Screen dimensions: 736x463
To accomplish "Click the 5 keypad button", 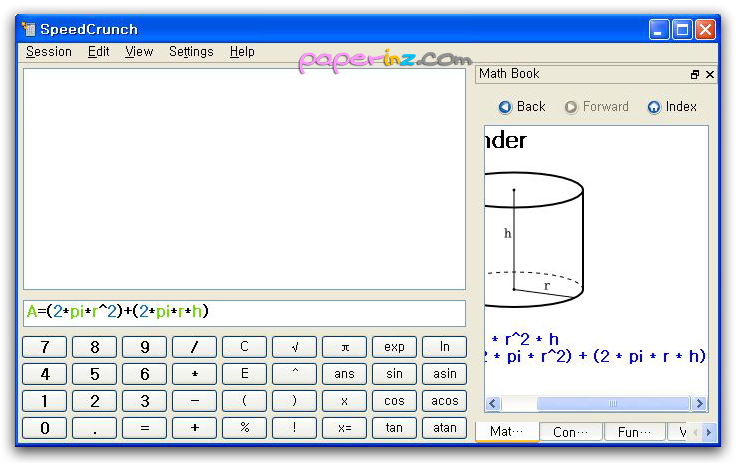I will tap(95, 374).
